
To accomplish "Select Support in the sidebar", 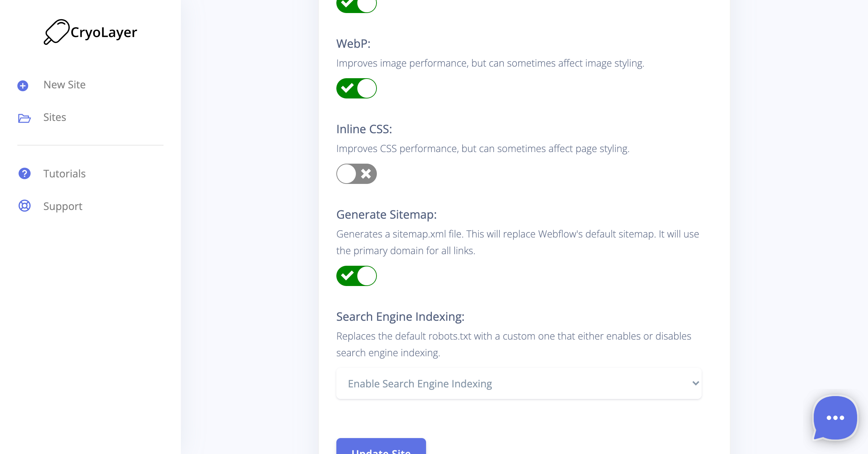I will [63, 206].
